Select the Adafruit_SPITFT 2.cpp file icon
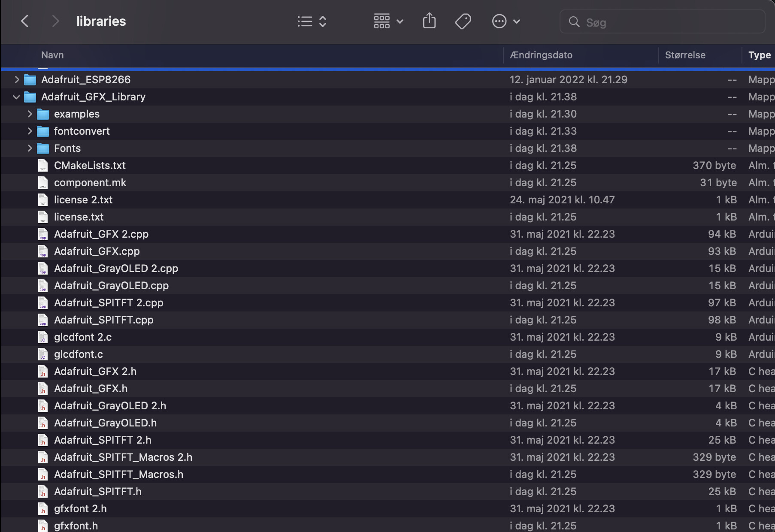 point(43,302)
